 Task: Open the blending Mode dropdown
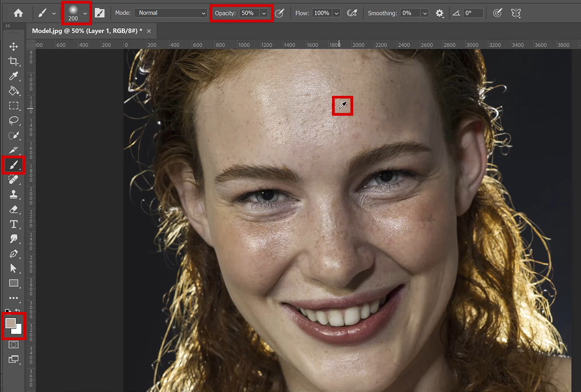171,13
